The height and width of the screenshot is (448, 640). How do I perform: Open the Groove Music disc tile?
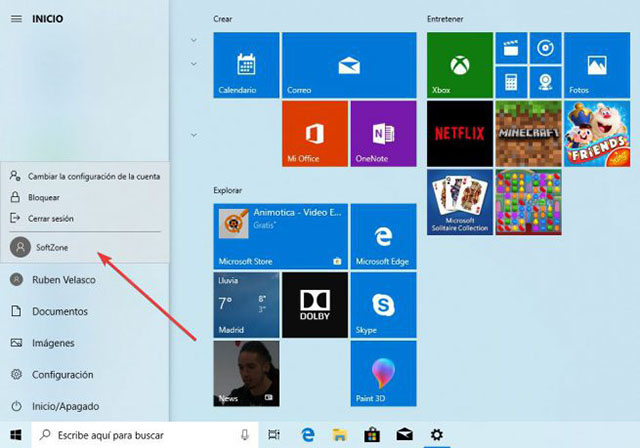click(x=545, y=48)
